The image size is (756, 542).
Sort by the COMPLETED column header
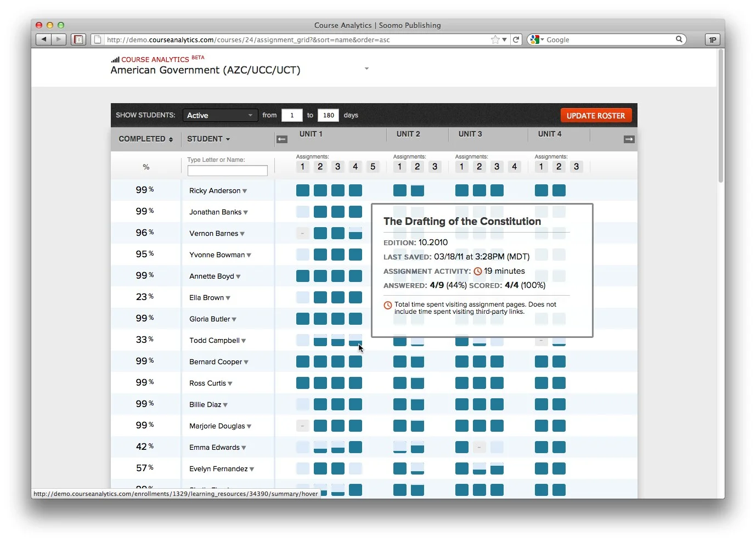(145, 139)
